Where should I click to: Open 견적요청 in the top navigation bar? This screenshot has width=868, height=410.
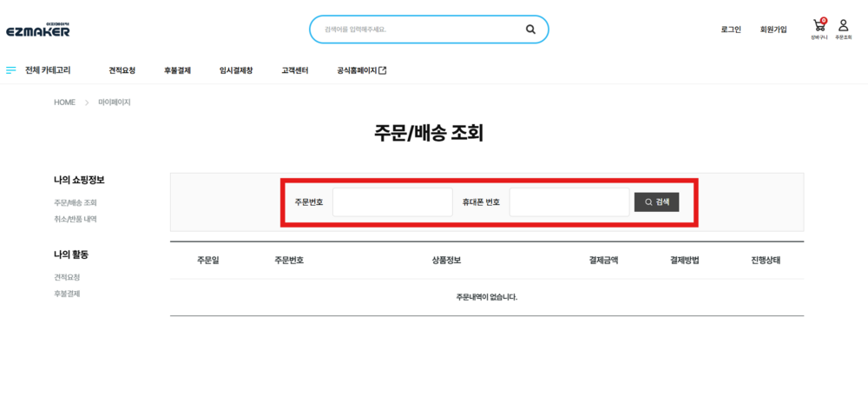[x=122, y=70]
